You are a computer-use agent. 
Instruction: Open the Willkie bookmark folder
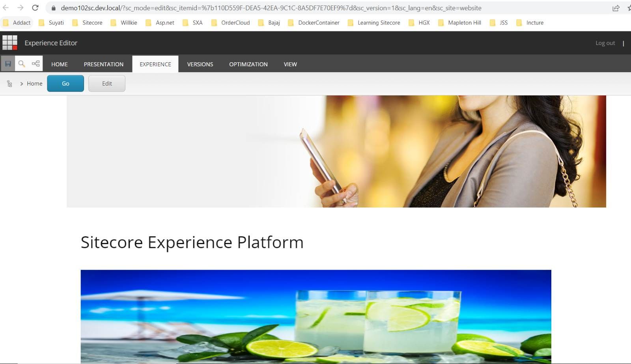(x=124, y=23)
